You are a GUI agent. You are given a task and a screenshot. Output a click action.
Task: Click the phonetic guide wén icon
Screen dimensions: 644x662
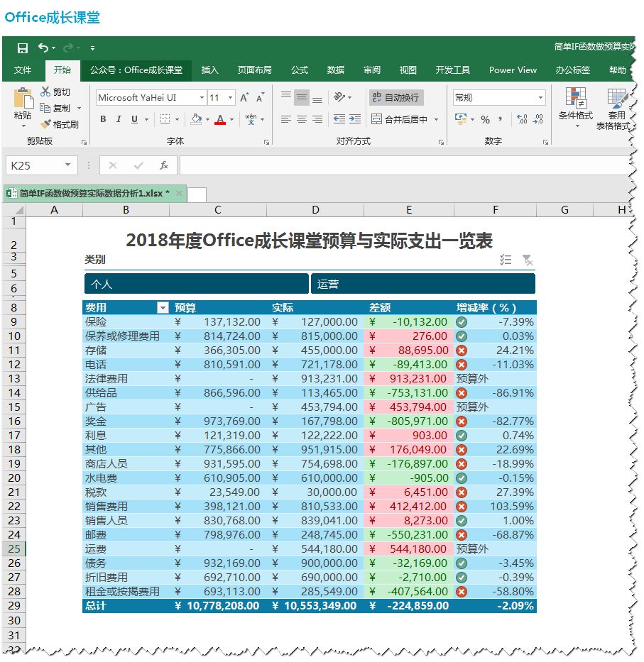(251, 119)
